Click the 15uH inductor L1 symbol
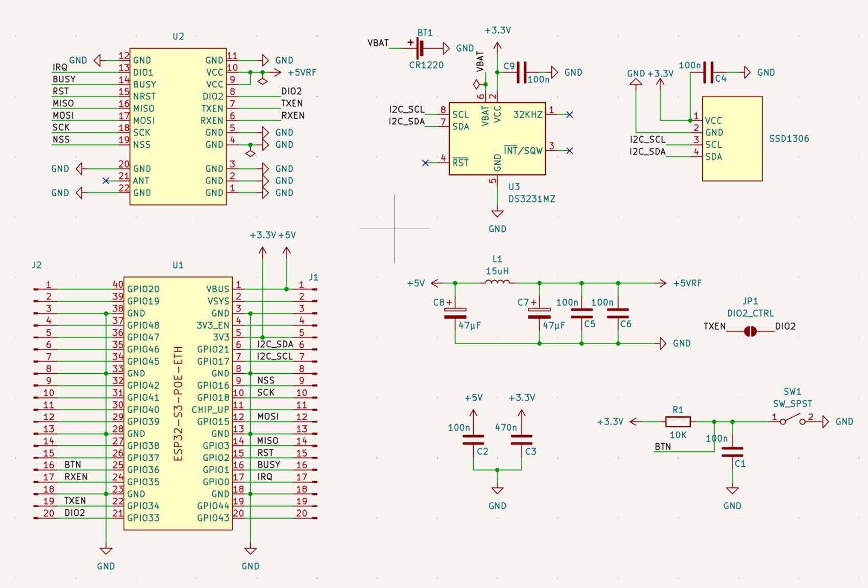Screen dimensions: 868x588 tap(497, 281)
